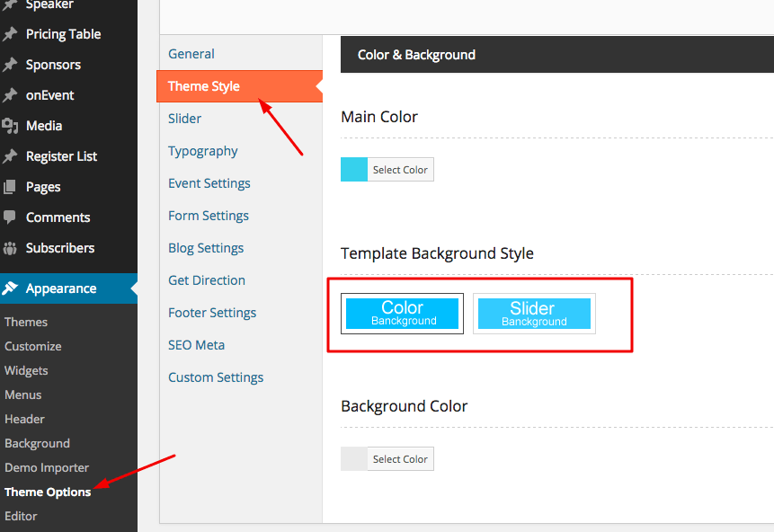Click the Media library icon

pyautogui.click(x=10, y=126)
